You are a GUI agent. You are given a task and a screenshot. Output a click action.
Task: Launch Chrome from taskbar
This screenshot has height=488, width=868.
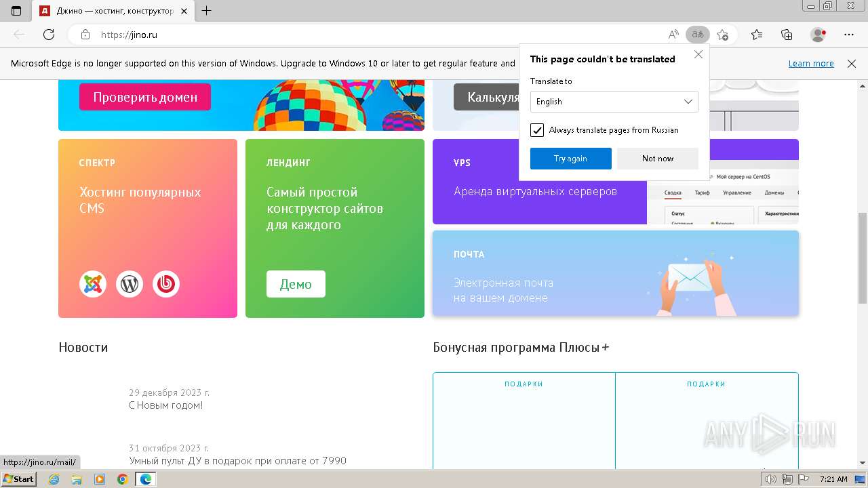122,479
